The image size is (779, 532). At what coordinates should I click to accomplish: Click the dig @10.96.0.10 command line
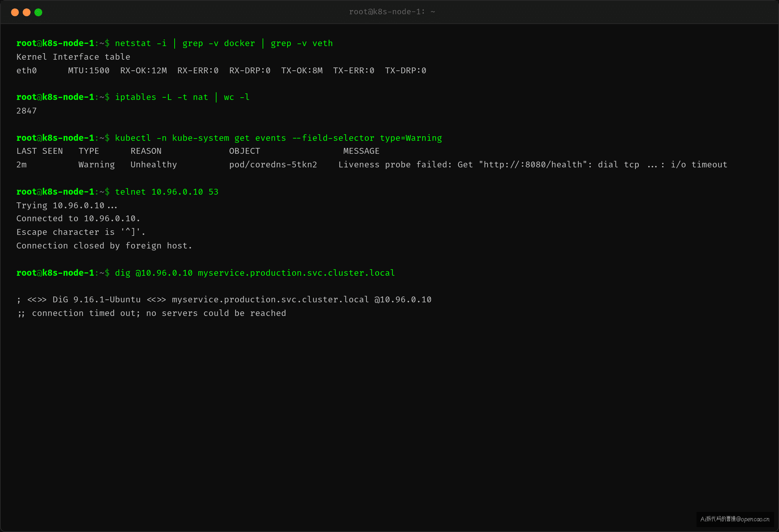[x=255, y=273]
